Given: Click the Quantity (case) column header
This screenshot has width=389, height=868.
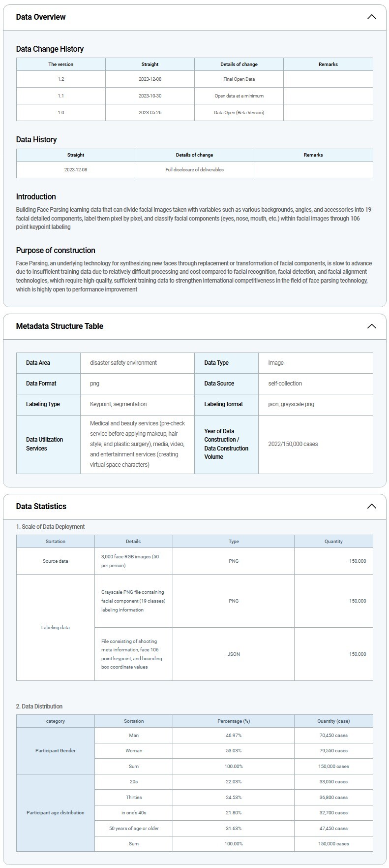Looking at the screenshot, I should pos(333,721).
